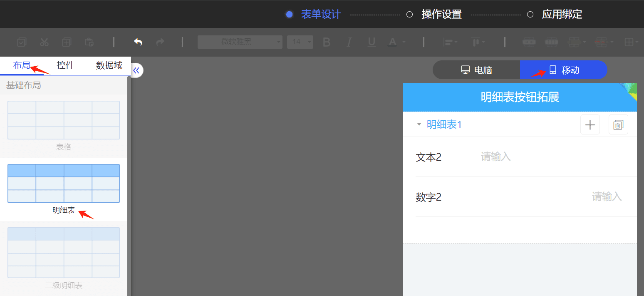Toggle italic text formatting
644x296 pixels.
(349, 42)
